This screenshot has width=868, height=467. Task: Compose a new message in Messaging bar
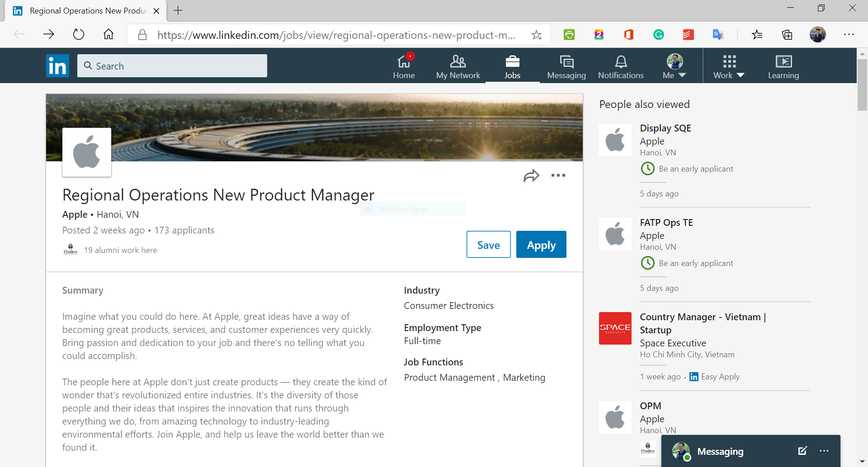pyautogui.click(x=802, y=451)
